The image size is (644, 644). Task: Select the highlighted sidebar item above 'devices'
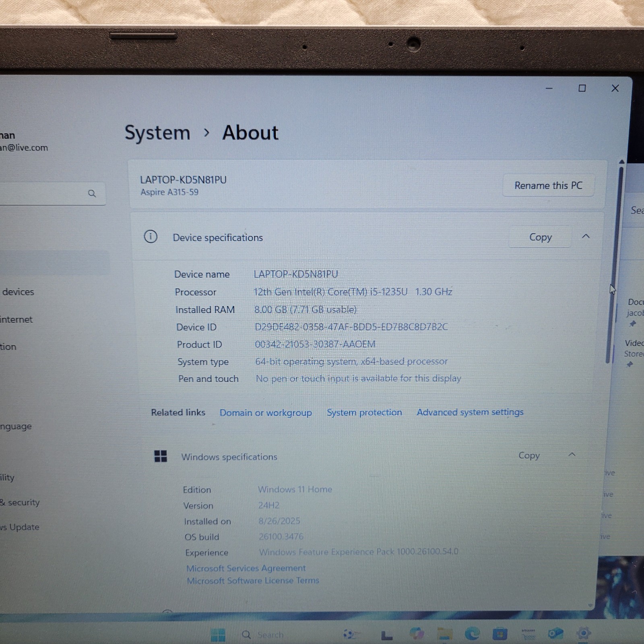pos(54,263)
